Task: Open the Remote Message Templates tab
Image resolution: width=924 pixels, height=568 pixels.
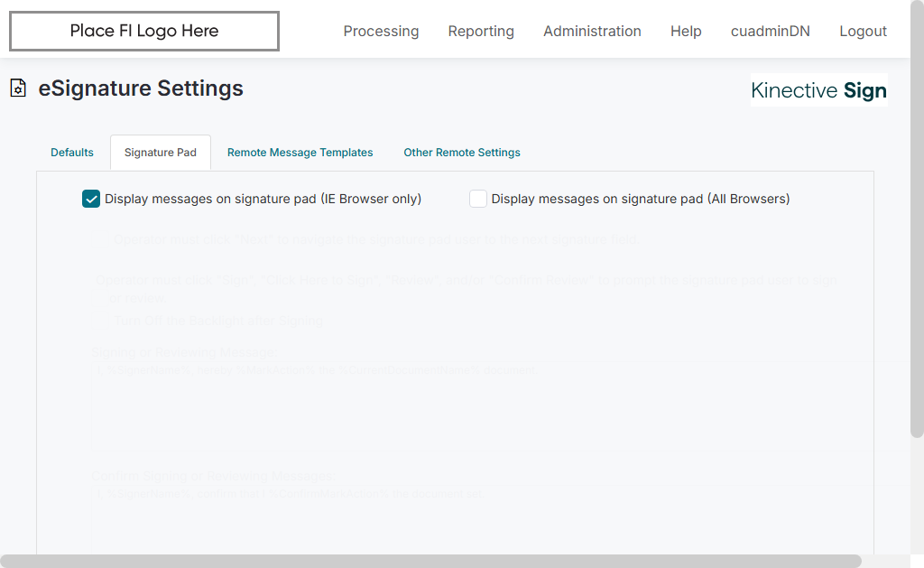Action: 300,153
